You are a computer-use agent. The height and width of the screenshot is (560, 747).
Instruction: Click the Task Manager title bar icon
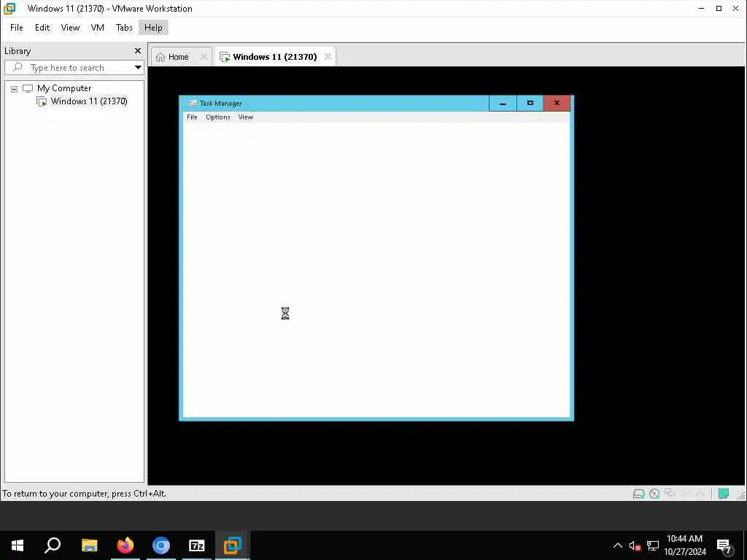[x=192, y=104]
